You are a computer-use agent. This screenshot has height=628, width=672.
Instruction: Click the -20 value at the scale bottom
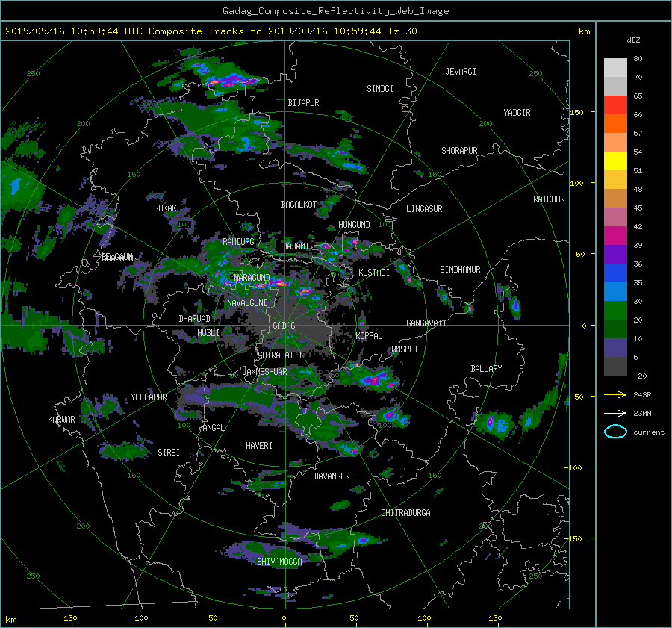(x=639, y=376)
